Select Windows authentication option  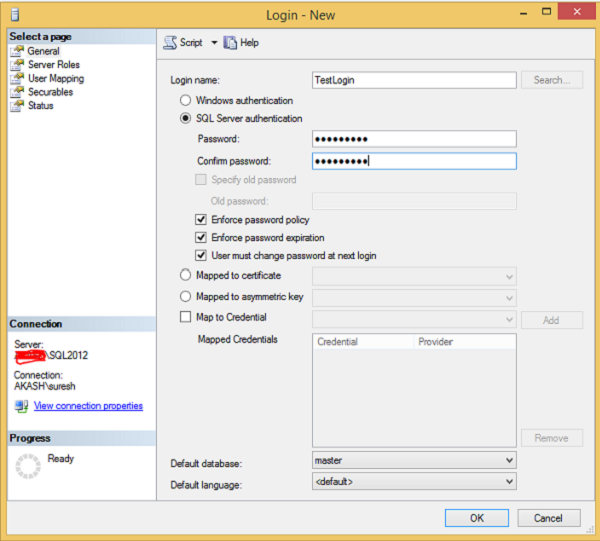click(185, 101)
